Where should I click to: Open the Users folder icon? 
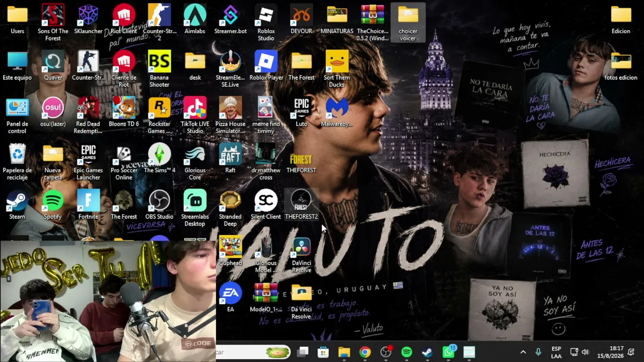(x=17, y=20)
